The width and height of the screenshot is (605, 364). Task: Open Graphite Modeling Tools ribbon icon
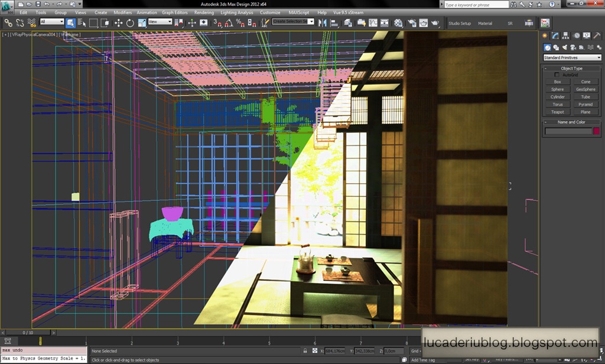362,23
